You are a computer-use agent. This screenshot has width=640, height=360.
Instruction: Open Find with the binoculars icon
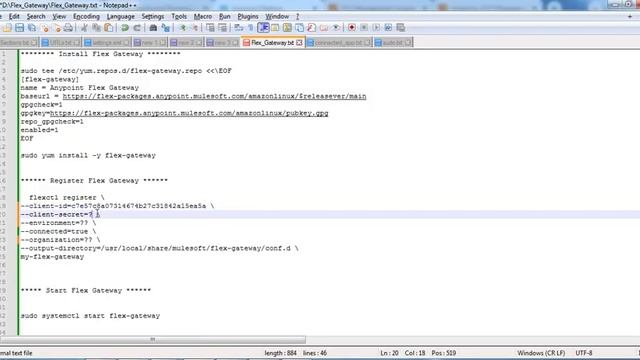coord(153,28)
